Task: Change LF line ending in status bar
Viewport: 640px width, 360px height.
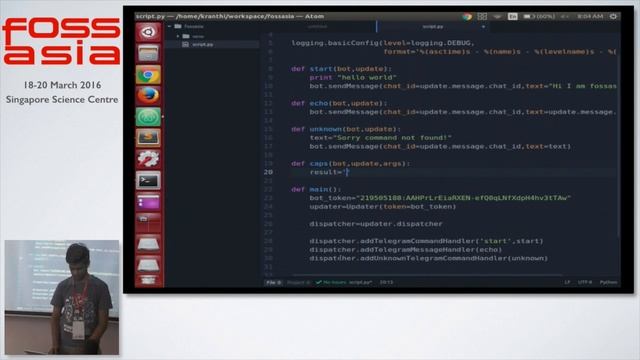Action: tap(567, 282)
